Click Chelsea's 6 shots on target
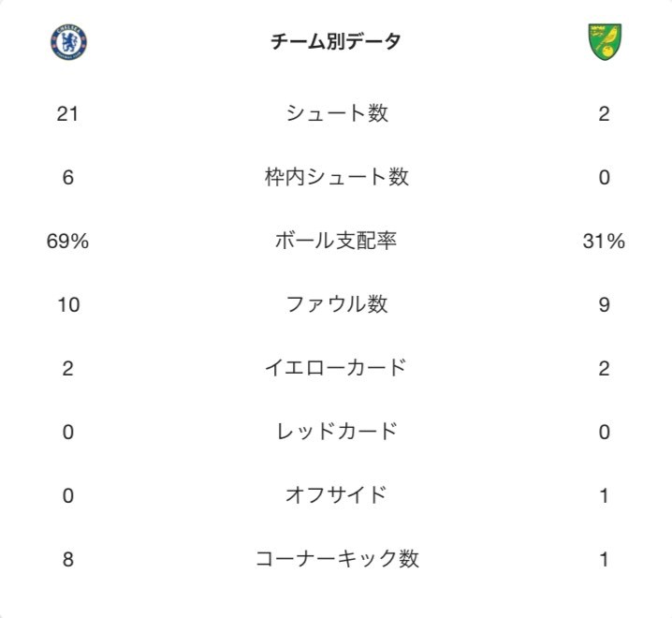This screenshot has height=618, width=672. [x=68, y=178]
